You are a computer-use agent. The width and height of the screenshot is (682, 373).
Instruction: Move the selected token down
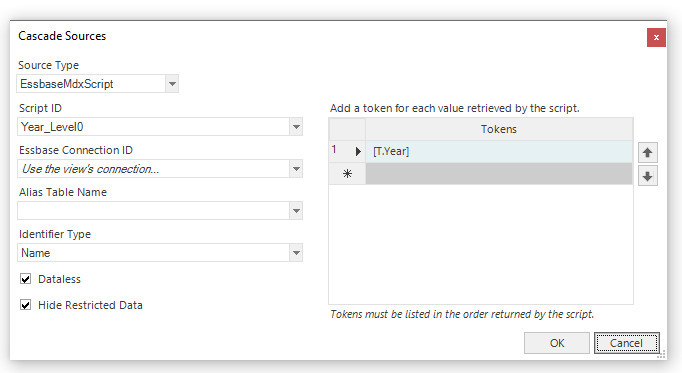[647, 176]
